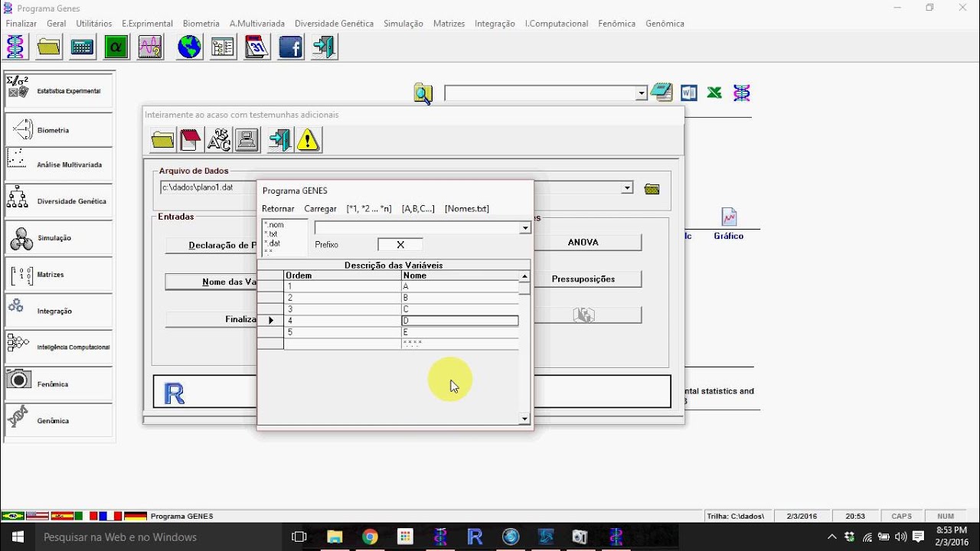Click the red notebook icon in analysis window
The width and height of the screenshot is (980, 551).
(x=190, y=140)
